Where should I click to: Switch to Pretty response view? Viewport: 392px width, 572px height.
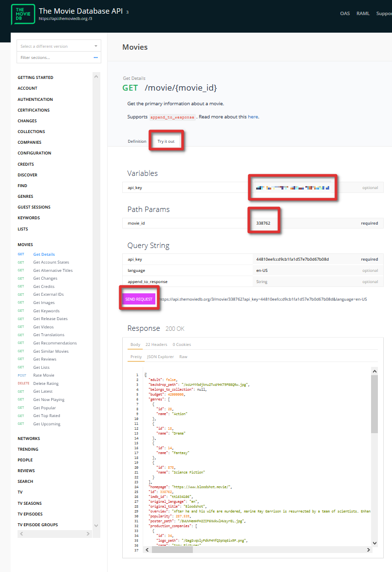[x=136, y=357]
